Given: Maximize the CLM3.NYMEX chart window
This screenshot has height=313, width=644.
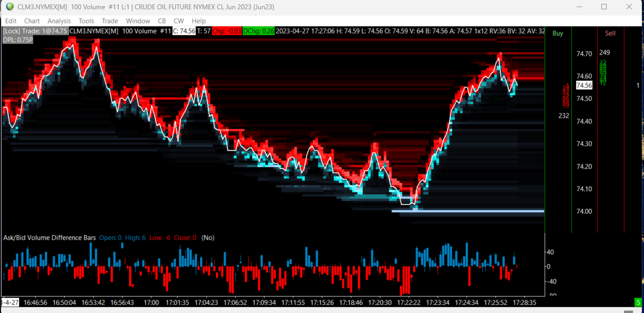Looking at the screenshot, I should [x=604, y=7].
